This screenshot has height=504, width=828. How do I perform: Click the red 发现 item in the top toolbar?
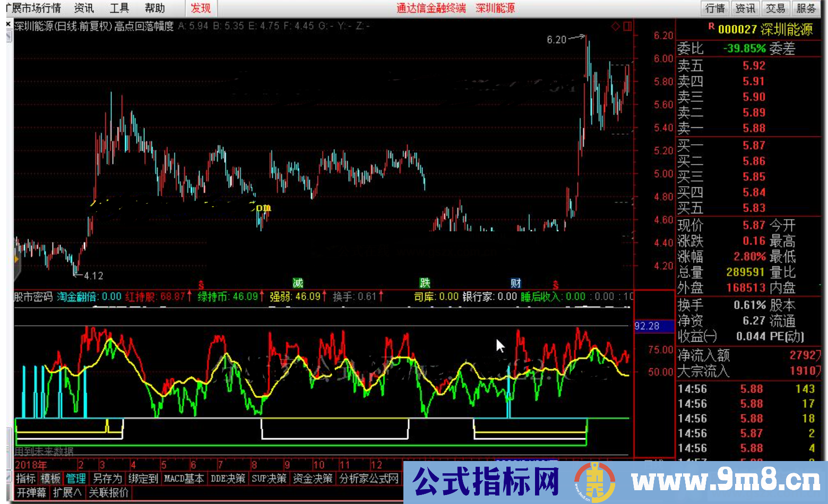pos(201,8)
